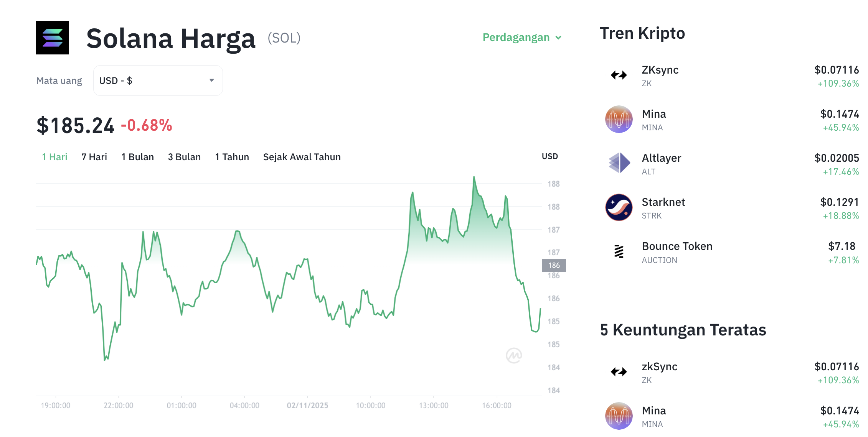This screenshot has height=437, width=868.
Task: Open the USD currency dropdown
Action: 157,80
